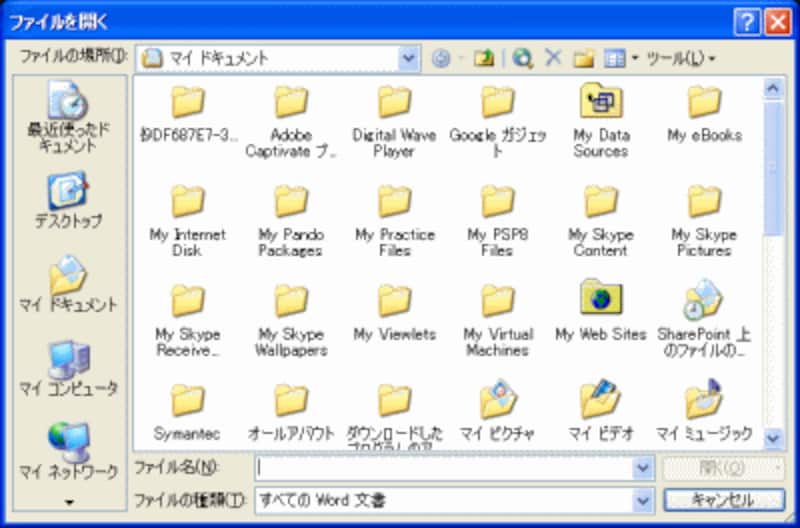Select the Digital Wave Player folder
Image resolution: width=800 pixels, height=528 pixels.
pyautogui.click(x=394, y=121)
